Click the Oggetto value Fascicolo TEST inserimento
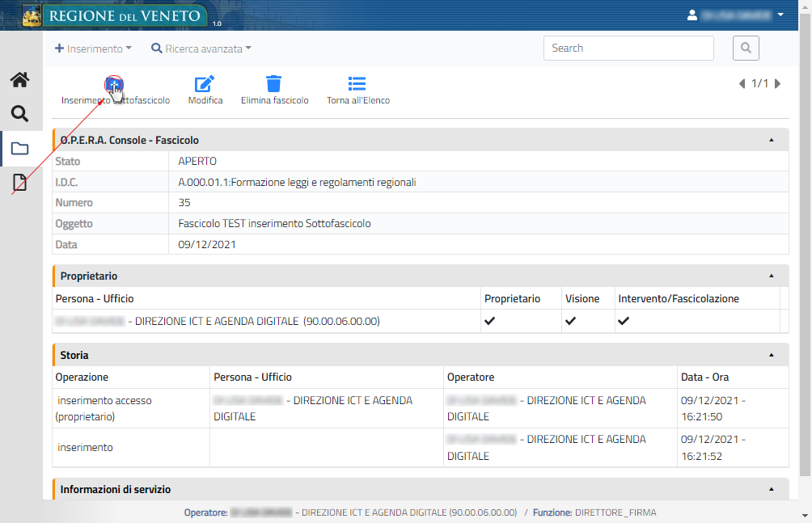The image size is (812, 523). [274, 224]
